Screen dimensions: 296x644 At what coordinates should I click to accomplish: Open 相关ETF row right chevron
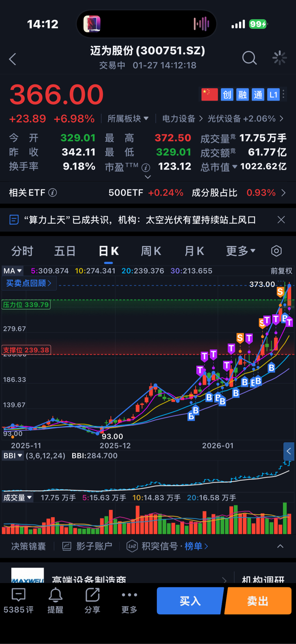pyautogui.click(x=284, y=192)
